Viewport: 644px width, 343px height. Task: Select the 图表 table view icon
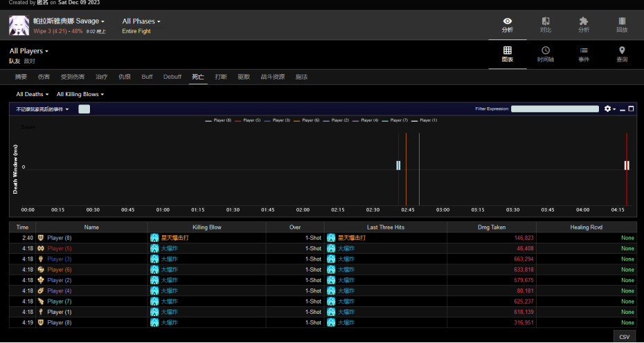507,50
